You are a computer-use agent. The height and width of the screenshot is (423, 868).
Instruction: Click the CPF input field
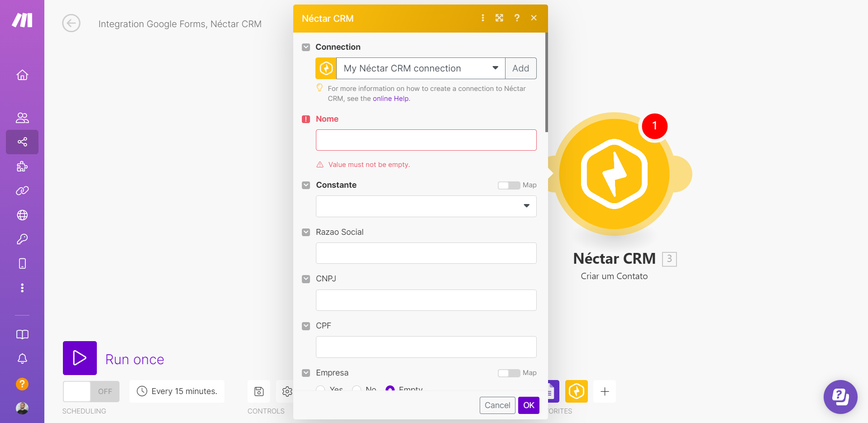(426, 347)
